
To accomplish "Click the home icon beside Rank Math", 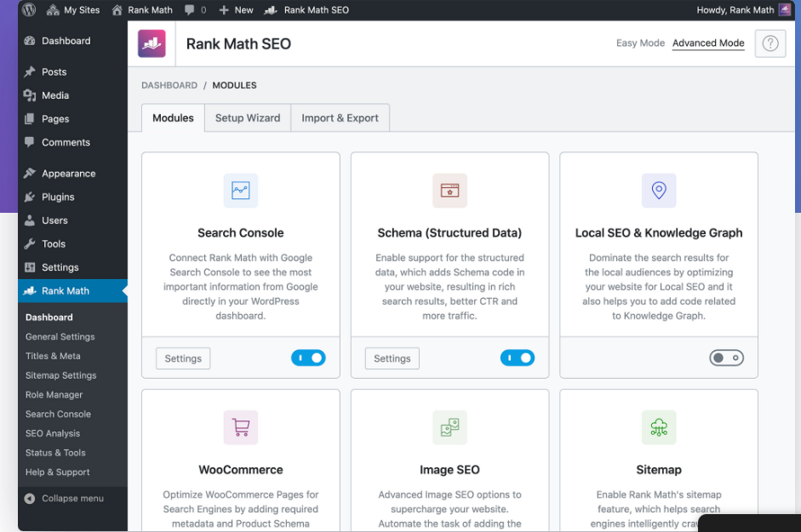I will (x=117, y=9).
